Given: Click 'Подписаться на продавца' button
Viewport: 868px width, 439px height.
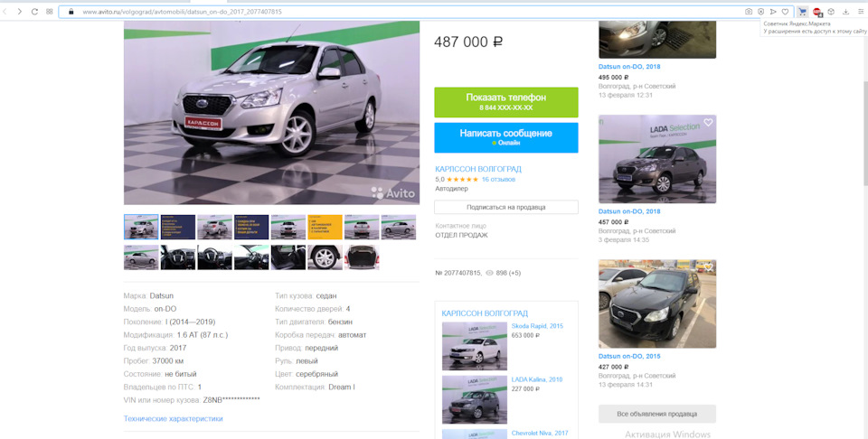Looking at the screenshot, I should coord(506,208).
